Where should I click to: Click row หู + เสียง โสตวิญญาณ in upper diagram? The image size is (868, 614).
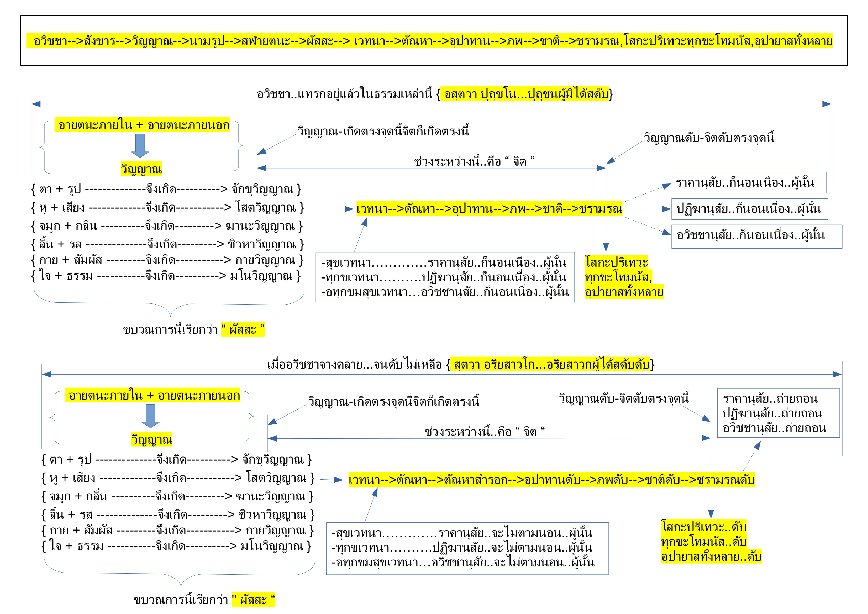[x=167, y=208]
